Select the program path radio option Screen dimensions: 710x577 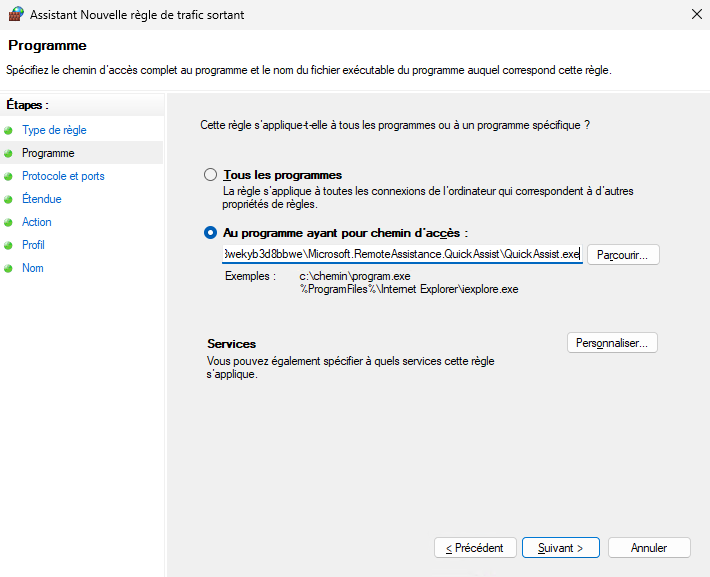click(x=210, y=232)
